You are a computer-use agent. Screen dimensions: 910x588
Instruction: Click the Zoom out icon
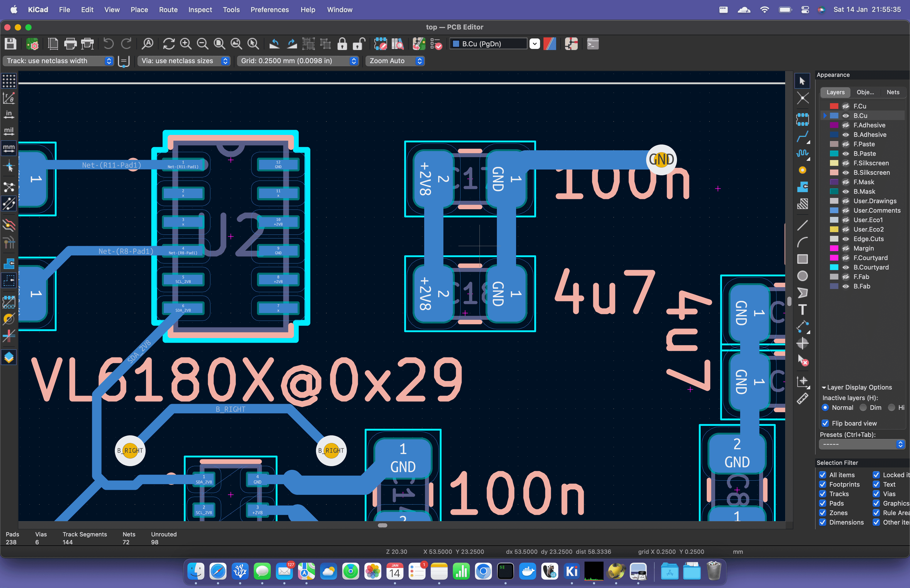click(203, 44)
